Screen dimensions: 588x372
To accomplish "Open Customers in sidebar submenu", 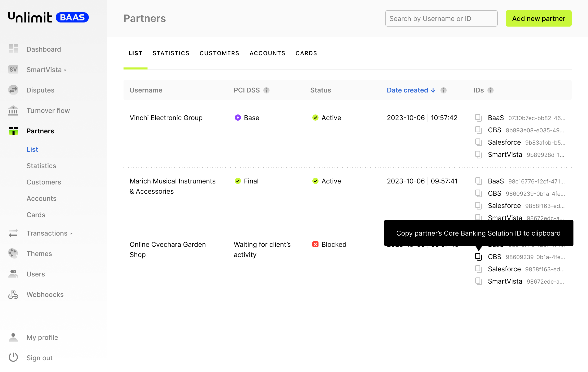I will coord(44,182).
